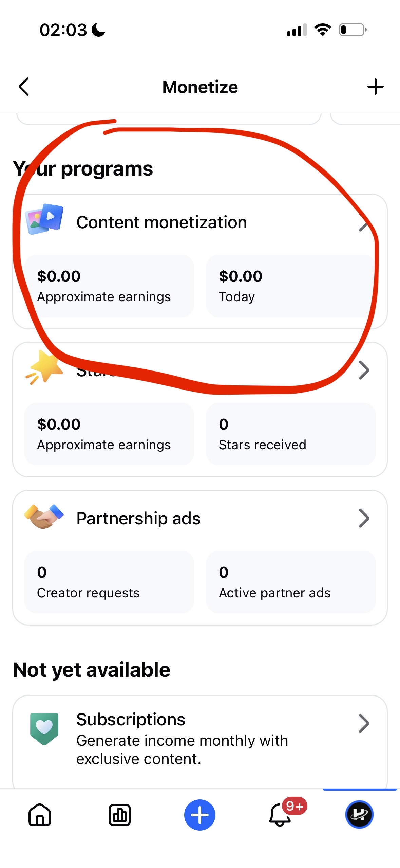Tap the plus icon beside Monetize
Viewport: 400px width, 868px height.
coord(375,87)
